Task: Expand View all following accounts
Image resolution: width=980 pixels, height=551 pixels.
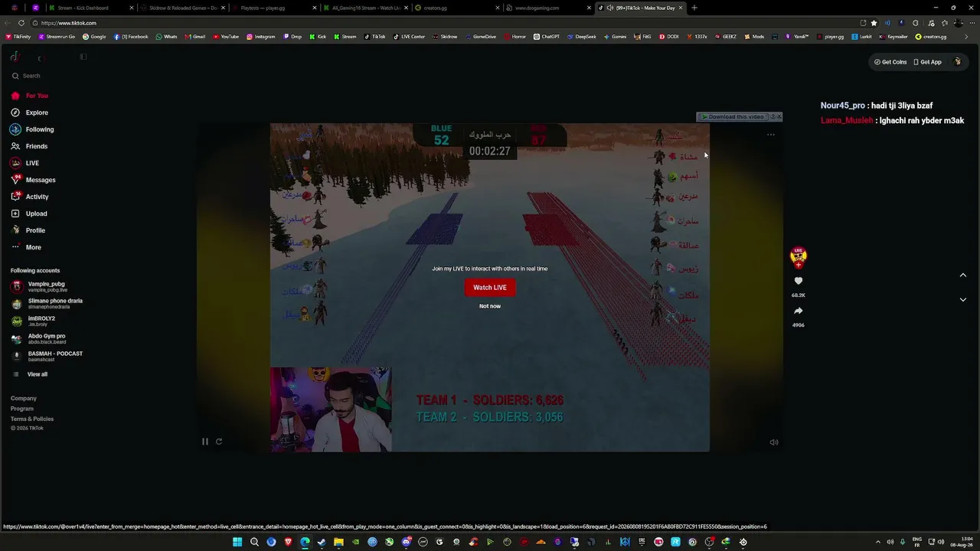Action: (30, 374)
